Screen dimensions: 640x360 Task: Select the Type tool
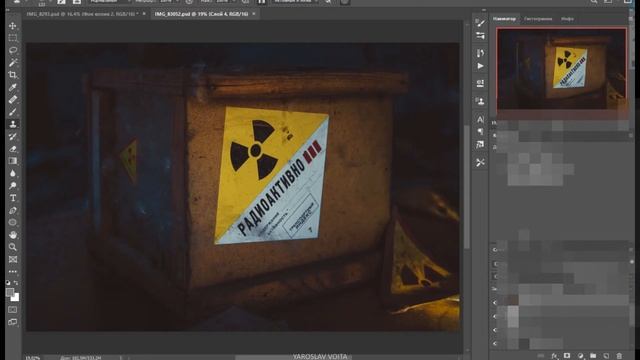13,198
